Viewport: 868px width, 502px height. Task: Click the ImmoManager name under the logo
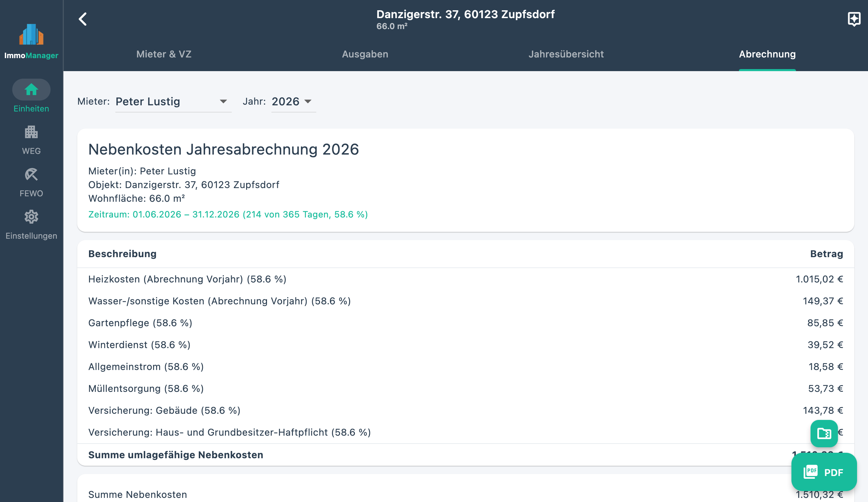[31, 55]
